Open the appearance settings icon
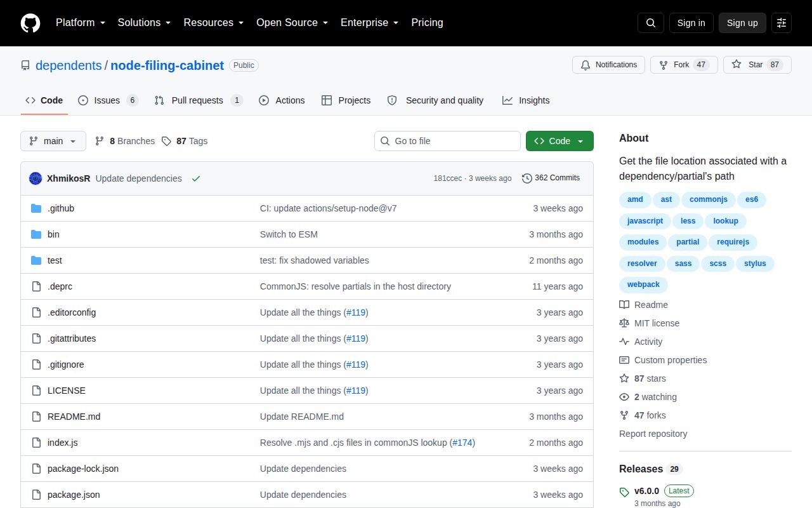Viewport: 812px width, 508px height. click(782, 23)
